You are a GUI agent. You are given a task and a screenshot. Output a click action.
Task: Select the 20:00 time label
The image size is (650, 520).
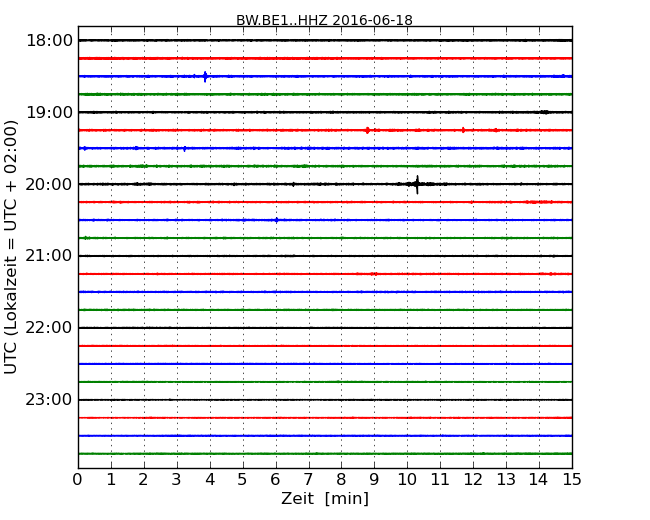(x=49, y=184)
